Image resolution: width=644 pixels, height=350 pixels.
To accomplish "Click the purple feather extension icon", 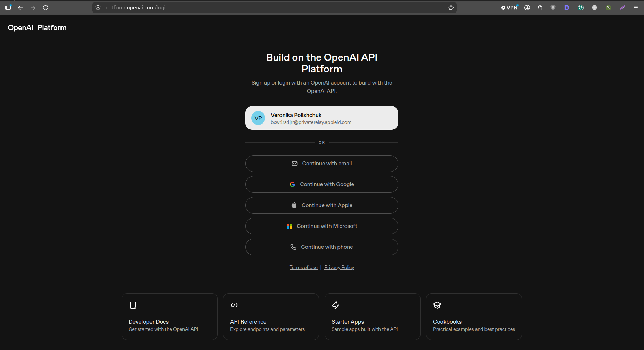I will pyautogui.click(x=622, y=8).
